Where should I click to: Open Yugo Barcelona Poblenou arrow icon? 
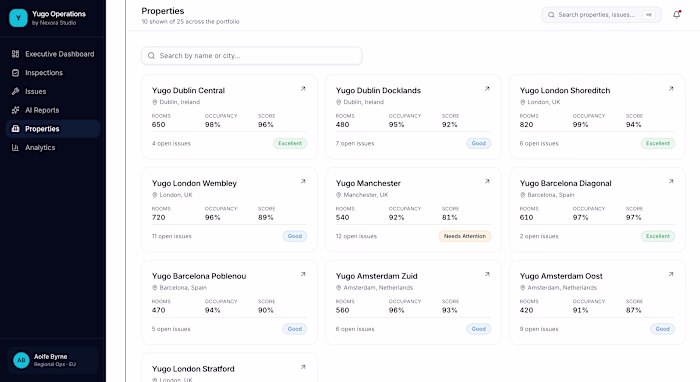click(303, 274)
